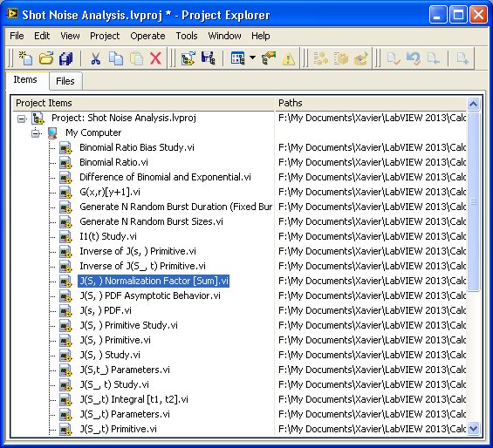Screen dimensions: 493x448
Task: Click the Save All toolbar icon
Action: click(65, 58)
